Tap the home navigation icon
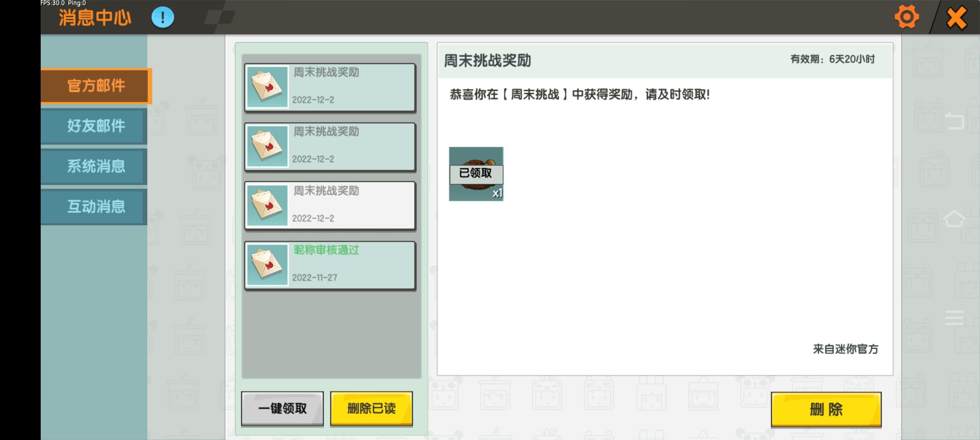 (954, 219)
